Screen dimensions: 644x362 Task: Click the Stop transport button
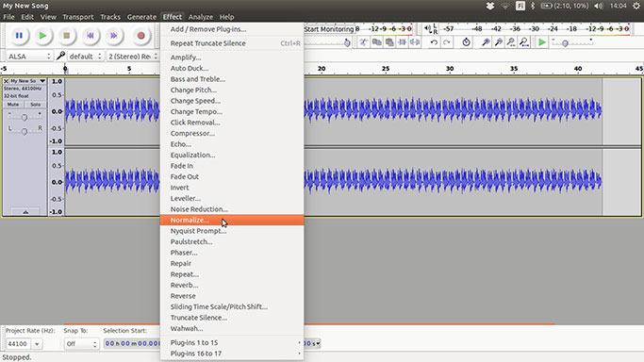(x=66, y=36)
